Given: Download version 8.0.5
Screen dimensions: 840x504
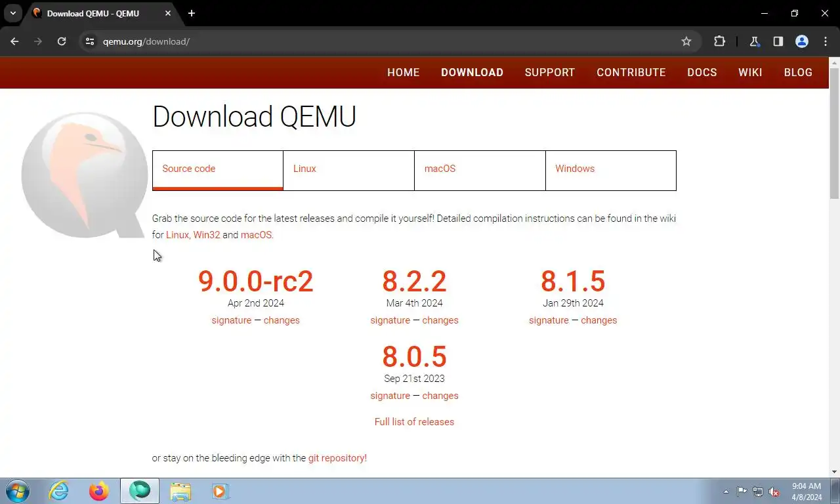Looking at the screenshot, I should [414, 356].
